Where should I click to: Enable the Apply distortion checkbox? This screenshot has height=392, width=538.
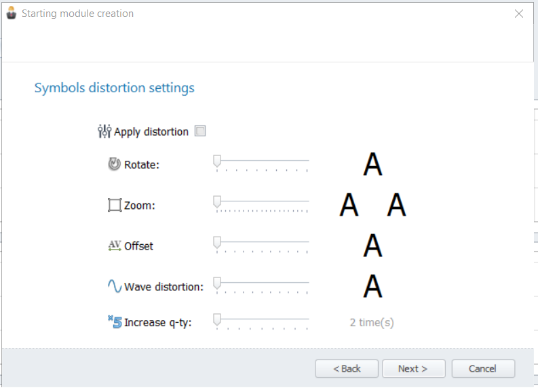pos(200,131)
